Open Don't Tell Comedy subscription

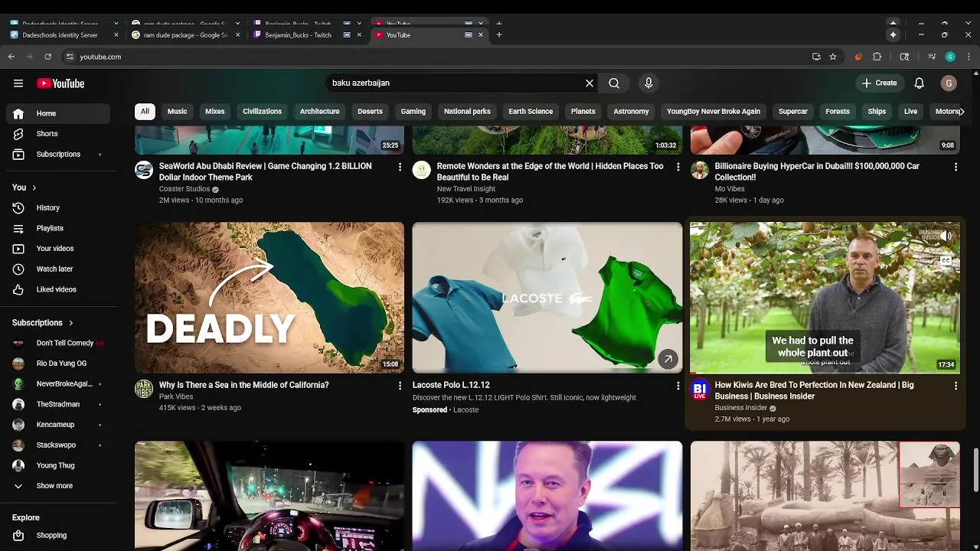point(58,343)
